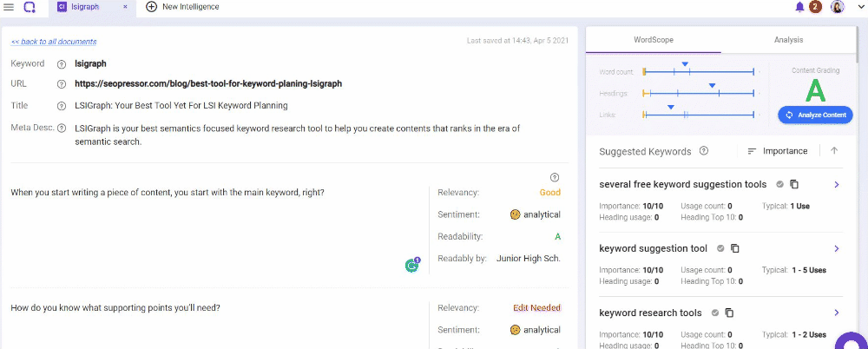
Task: Expand keyword research tools details
Action: click(x=837, y=313)
